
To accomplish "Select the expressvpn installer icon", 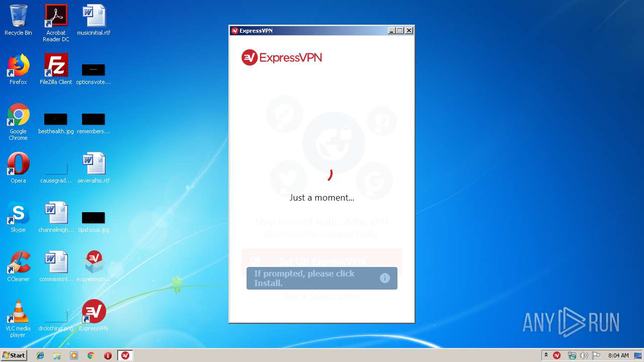I will pyautogui.click(x=94, y=266).
